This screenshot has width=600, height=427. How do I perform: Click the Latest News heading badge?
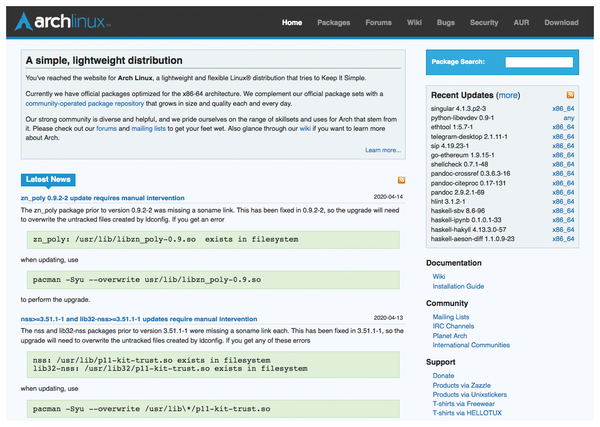(x=48, y=179)
